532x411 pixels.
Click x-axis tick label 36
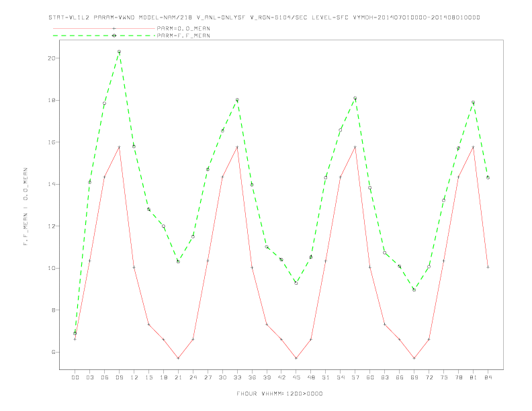point(252,377)
